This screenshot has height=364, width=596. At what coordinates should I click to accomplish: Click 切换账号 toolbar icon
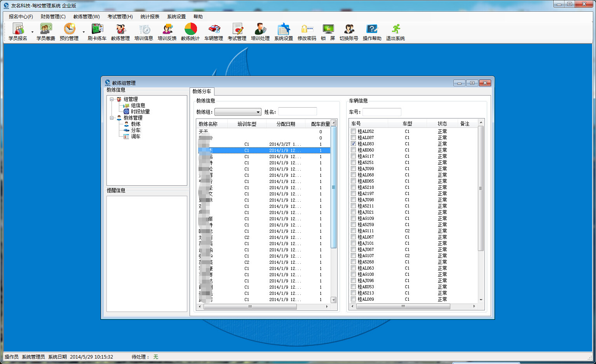[x=349, y=32]
